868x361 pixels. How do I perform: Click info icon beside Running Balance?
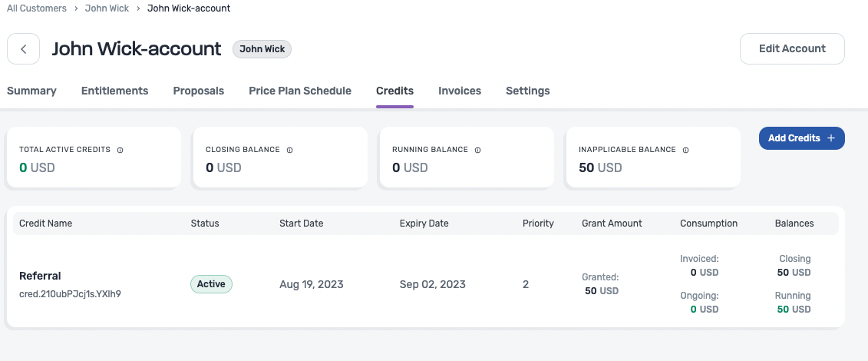click(477, 151)
